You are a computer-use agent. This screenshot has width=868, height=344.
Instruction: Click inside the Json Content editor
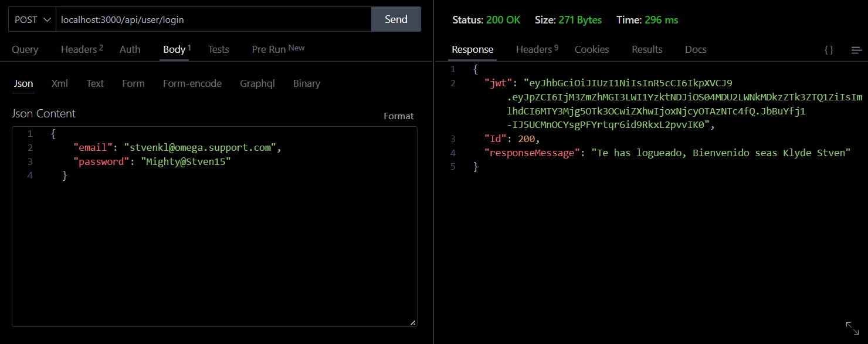215,227
